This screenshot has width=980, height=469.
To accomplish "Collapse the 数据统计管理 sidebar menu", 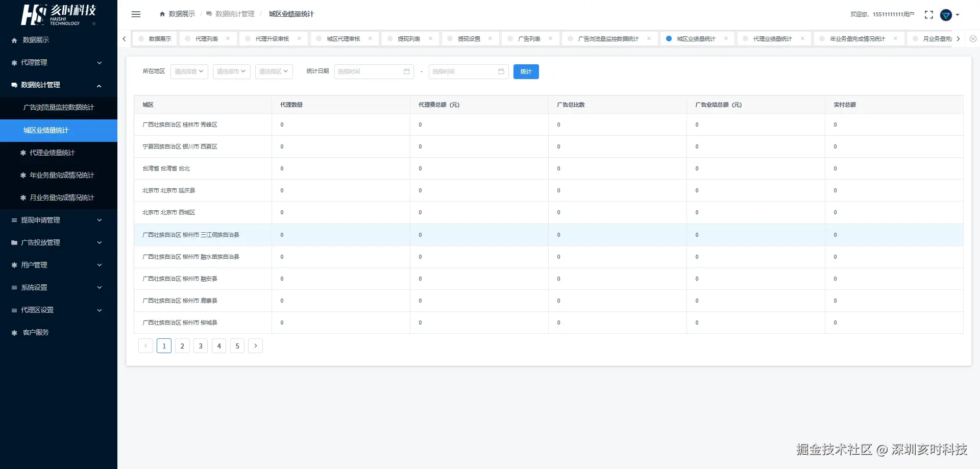I will click(59, 85).
